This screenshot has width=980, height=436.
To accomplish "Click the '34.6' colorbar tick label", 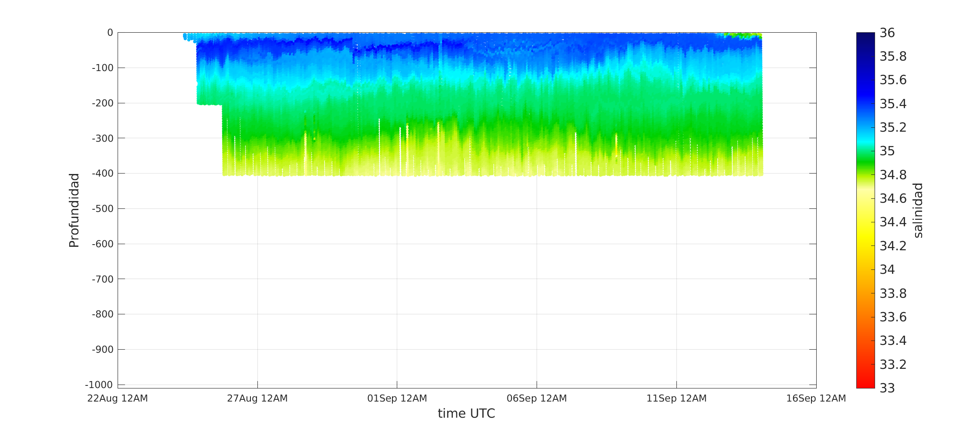I will [893, 198].
